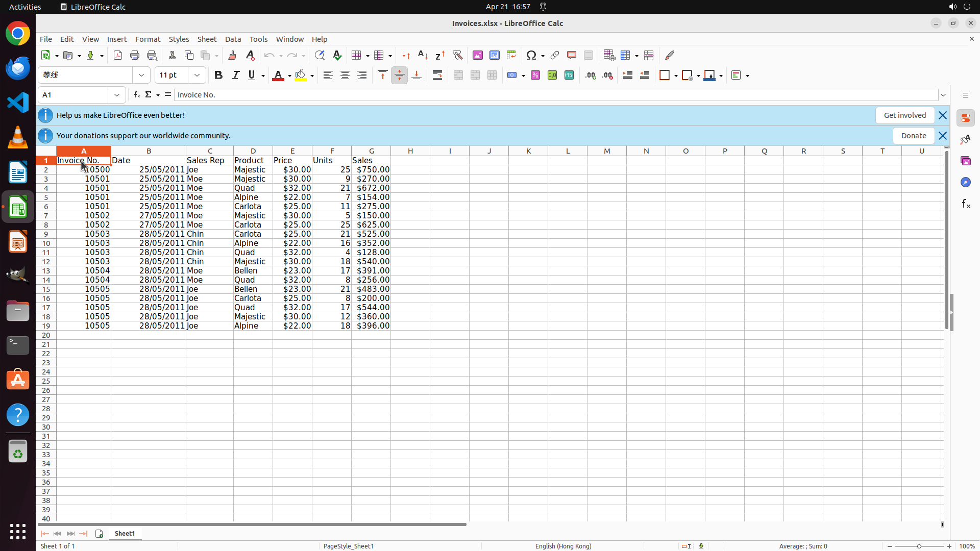Click the Clone Formatting paintbrush icon
Image resolution: width=980 pixels, height=551 pixels.
click(x=232, y=55)
